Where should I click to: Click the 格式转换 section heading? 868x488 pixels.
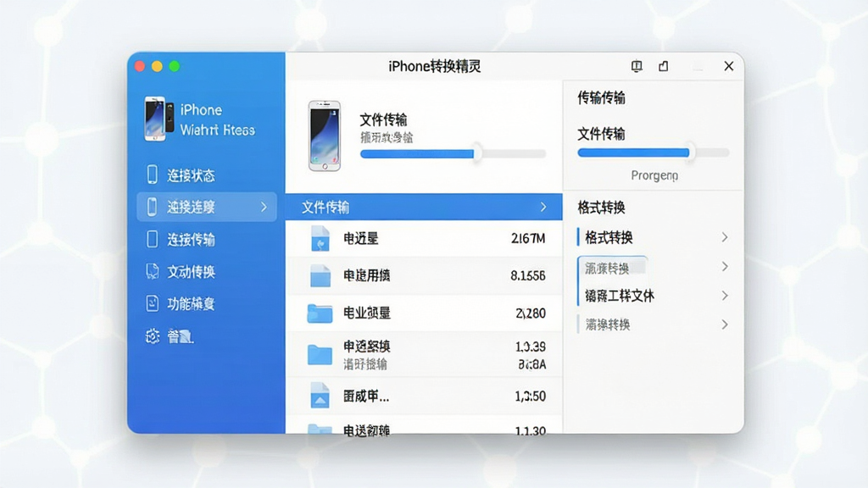point(601,208)
